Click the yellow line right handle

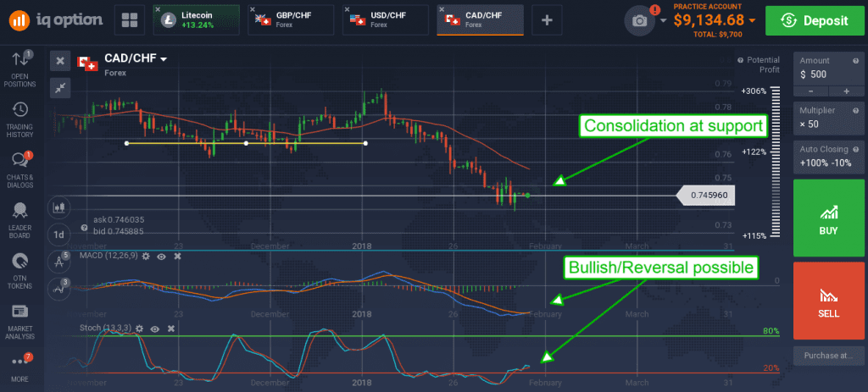point(365,143)
